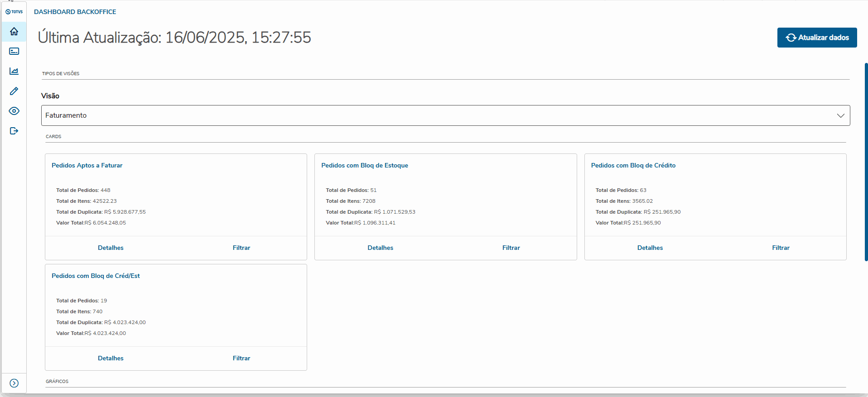Select the pencil edit sidebar icon
868x397 pixels.
tap(14, 91)
